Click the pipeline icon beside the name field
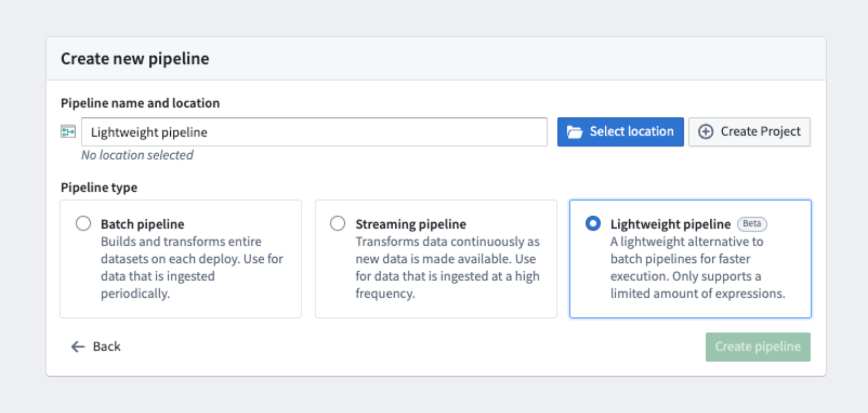This screenshot has width=868, height=413. pos(68,132)
